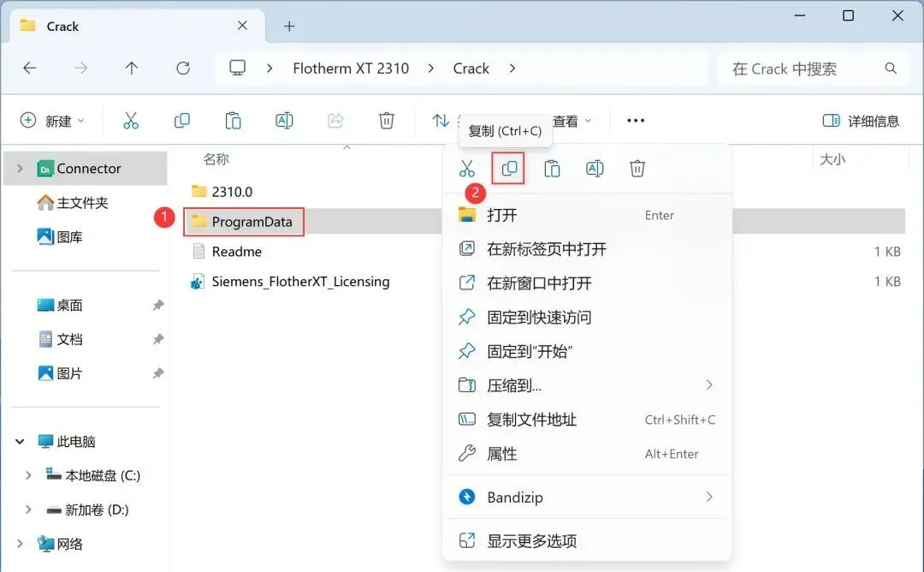Click the search magnifier icon
Screen dimensions: 924x572
[891, 69]
